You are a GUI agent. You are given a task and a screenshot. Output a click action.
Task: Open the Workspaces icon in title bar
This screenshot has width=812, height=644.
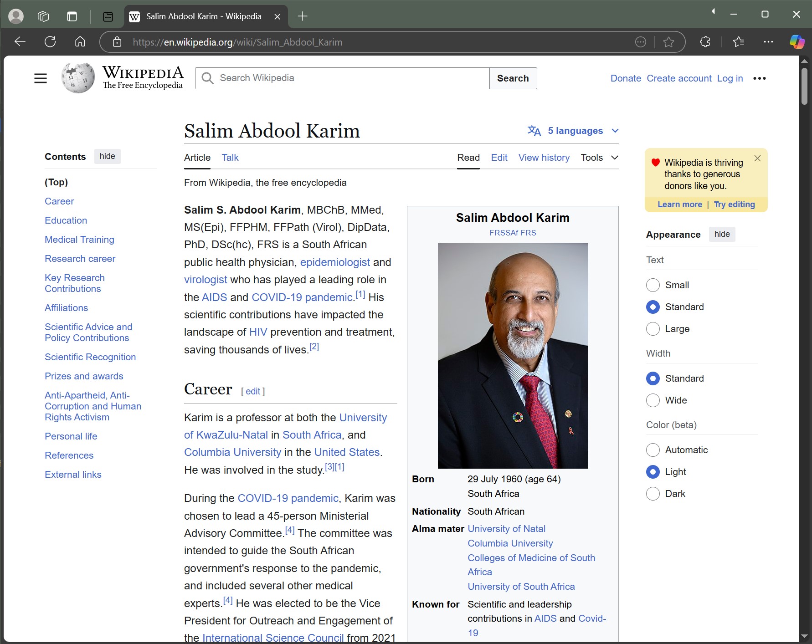click(43, 16)
